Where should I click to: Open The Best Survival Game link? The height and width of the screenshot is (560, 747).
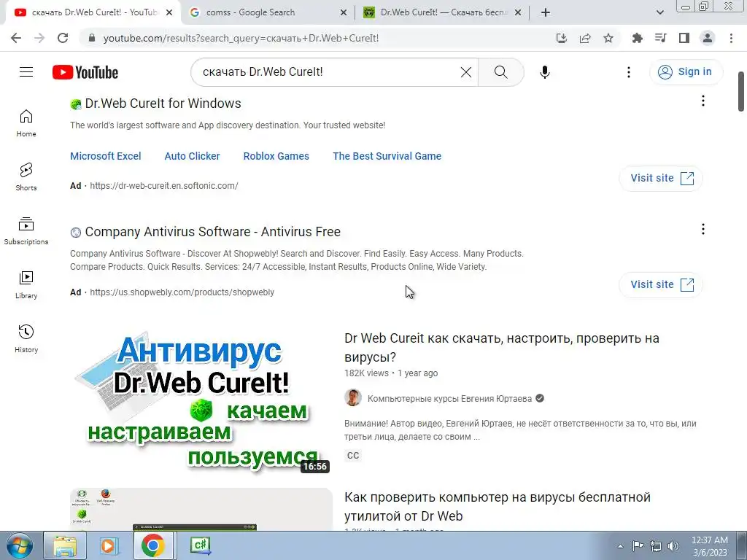(x=387, y=156)
